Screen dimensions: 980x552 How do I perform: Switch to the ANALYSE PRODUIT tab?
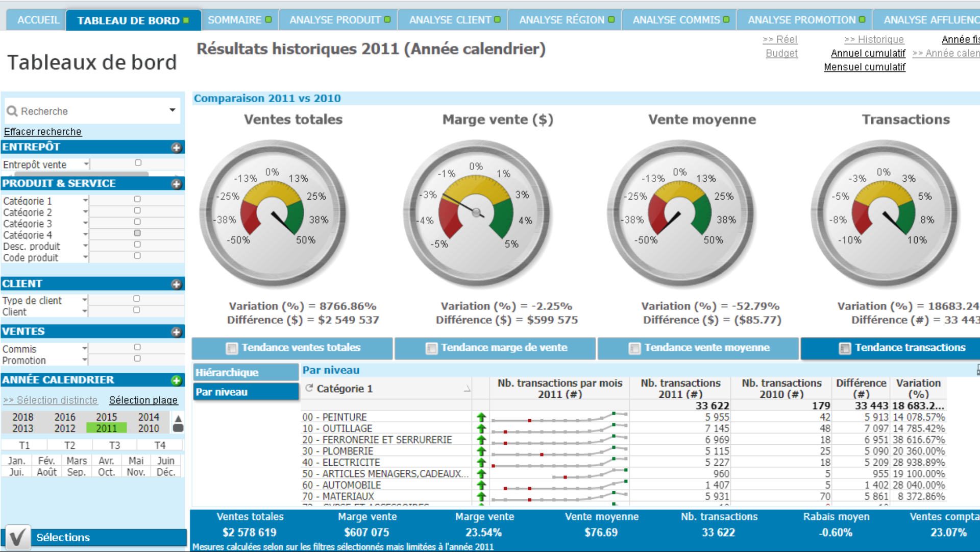335,20
